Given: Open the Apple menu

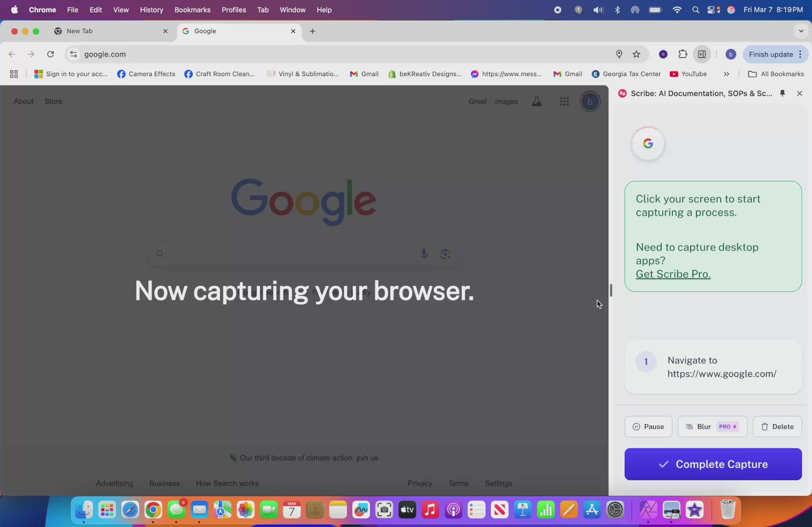Looking at the screenshot, I should pyautogui.click(x=14, y=10).
